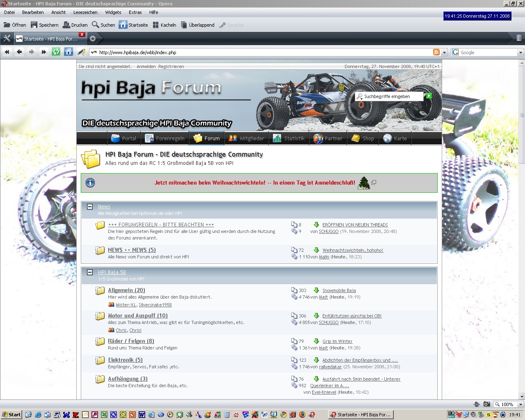Open the Partner navigation tab
This screenshot has width=525, height=420.
click(328, 139)
